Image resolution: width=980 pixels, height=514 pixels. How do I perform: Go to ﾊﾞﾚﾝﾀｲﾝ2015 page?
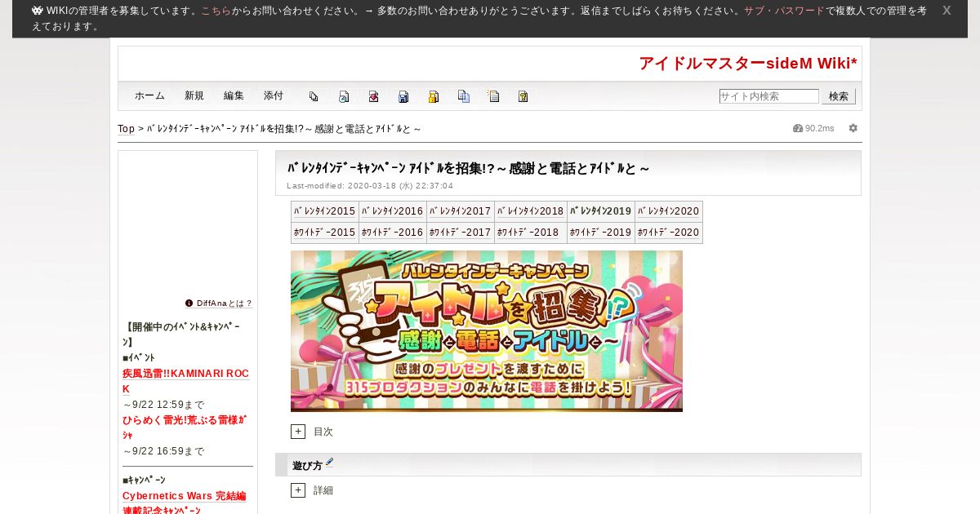point(325,211)
